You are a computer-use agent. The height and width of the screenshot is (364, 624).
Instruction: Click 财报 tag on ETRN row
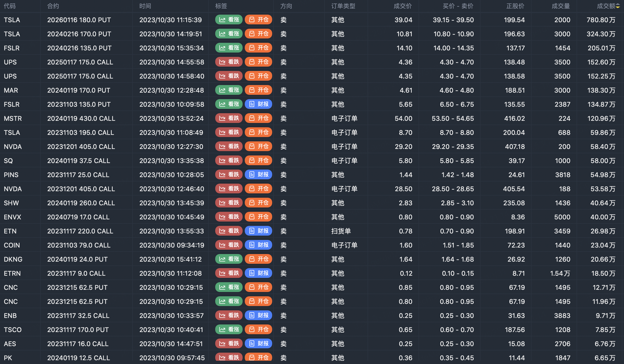[x=258, y=273]
